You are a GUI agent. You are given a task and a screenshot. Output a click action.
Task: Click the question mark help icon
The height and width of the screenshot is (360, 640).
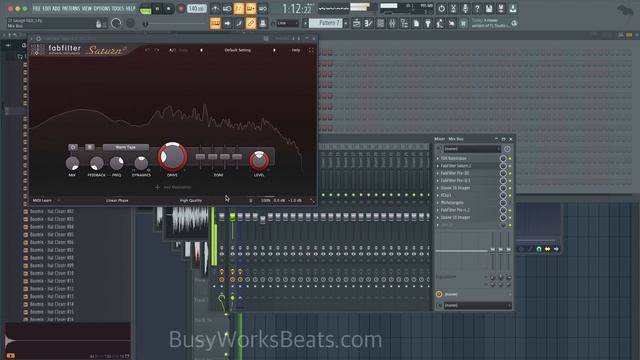click(x=477, y=9)
